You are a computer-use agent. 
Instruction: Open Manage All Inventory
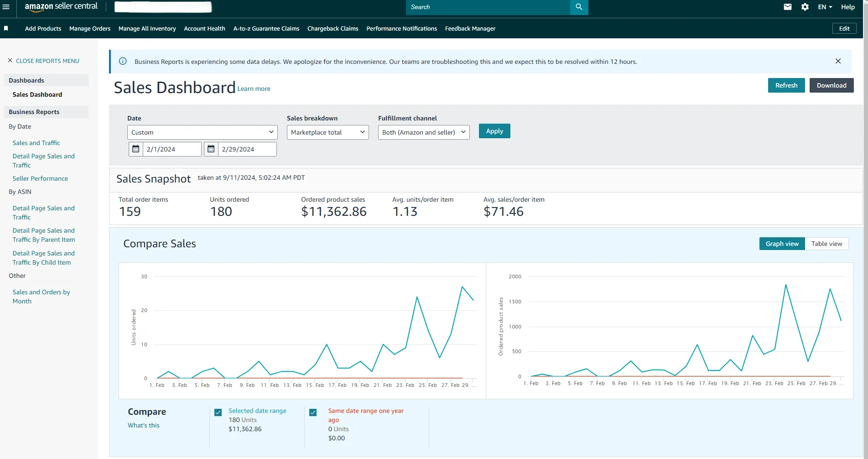(x=147, y=28)
